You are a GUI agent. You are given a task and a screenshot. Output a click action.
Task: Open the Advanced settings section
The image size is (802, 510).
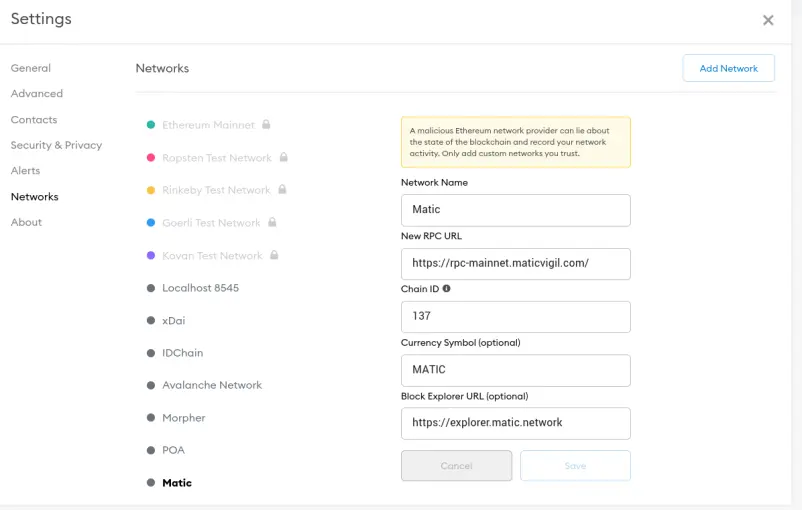[x=37, y=94]
